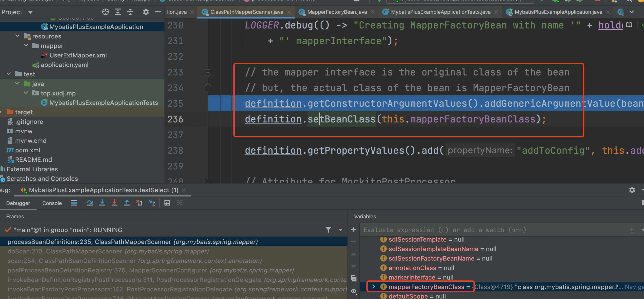Show hidden editor tabs with the chevron

tap(631, 12)
